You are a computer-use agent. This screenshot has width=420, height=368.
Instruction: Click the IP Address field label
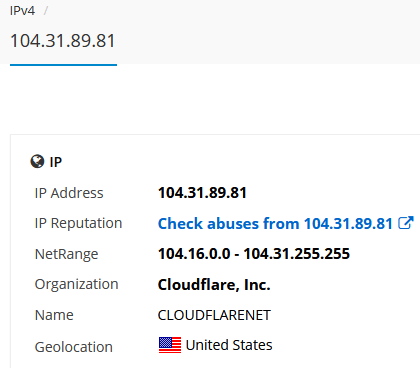click(x=69, y=193)
